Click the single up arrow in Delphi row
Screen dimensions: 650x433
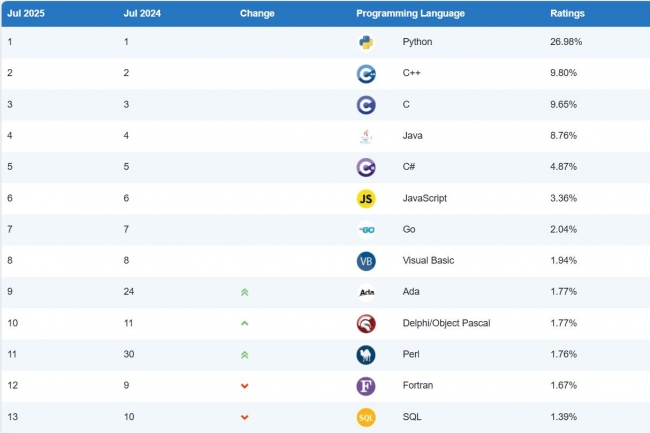[x=245, y=323]
